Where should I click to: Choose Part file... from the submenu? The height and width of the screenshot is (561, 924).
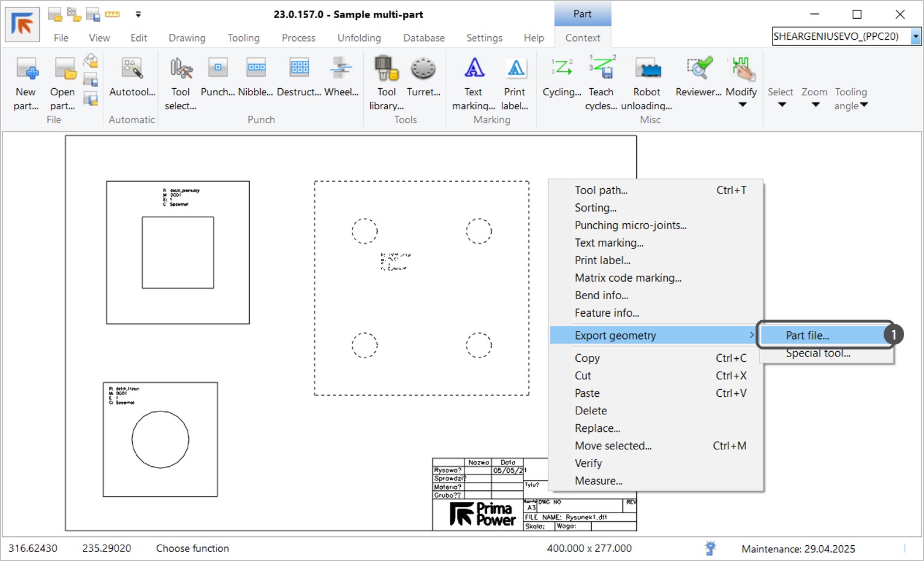pos(807,335)
